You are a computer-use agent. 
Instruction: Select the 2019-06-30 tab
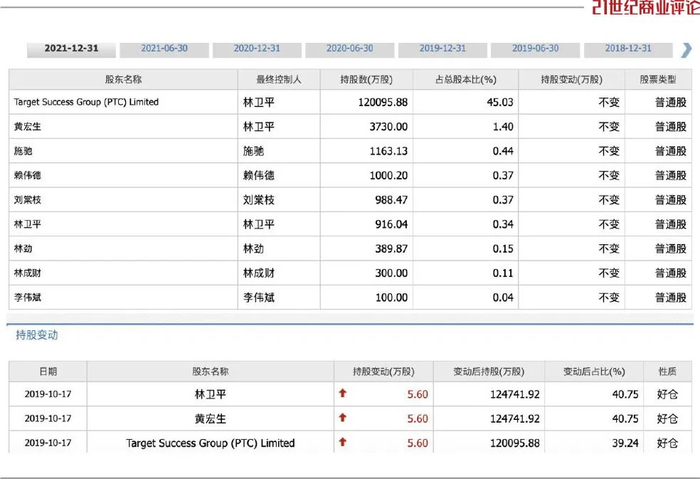535,49
